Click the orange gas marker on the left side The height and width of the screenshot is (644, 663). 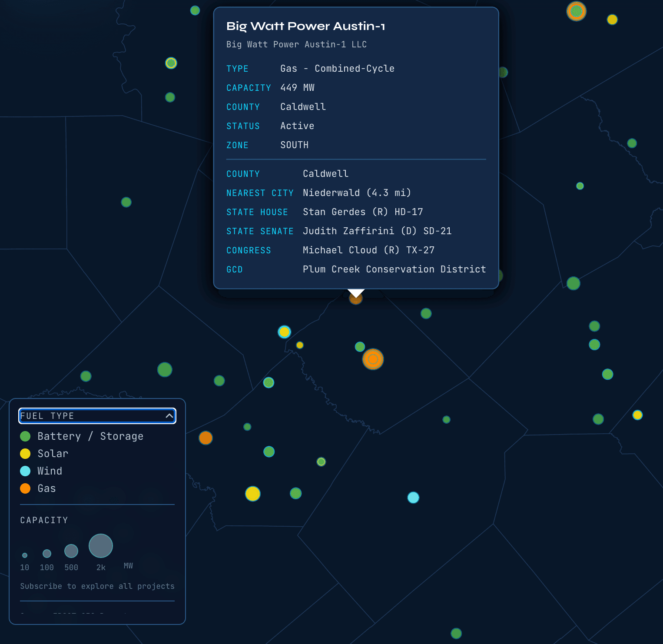(206, 438)
